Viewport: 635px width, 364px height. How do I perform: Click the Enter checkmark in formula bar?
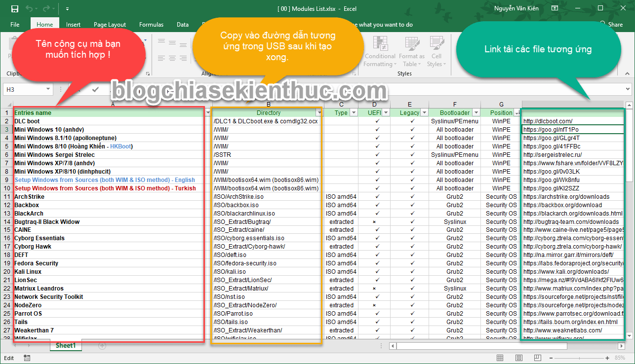click(95, 89)
